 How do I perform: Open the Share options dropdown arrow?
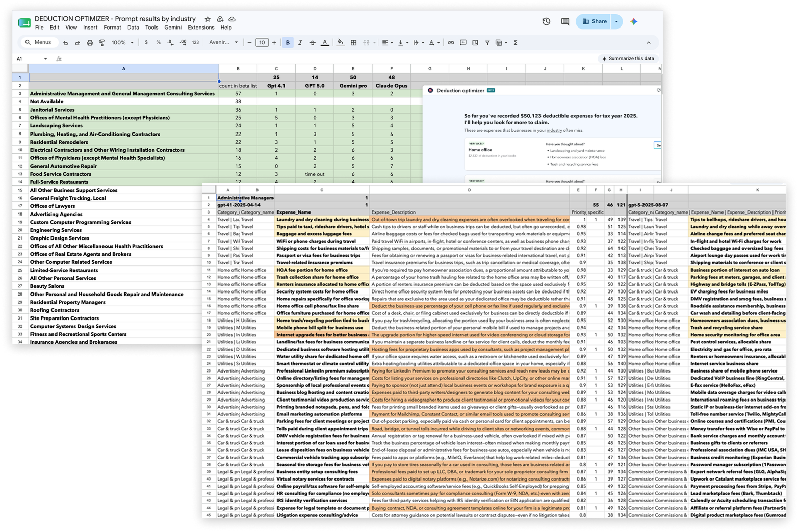click(616, 21)
